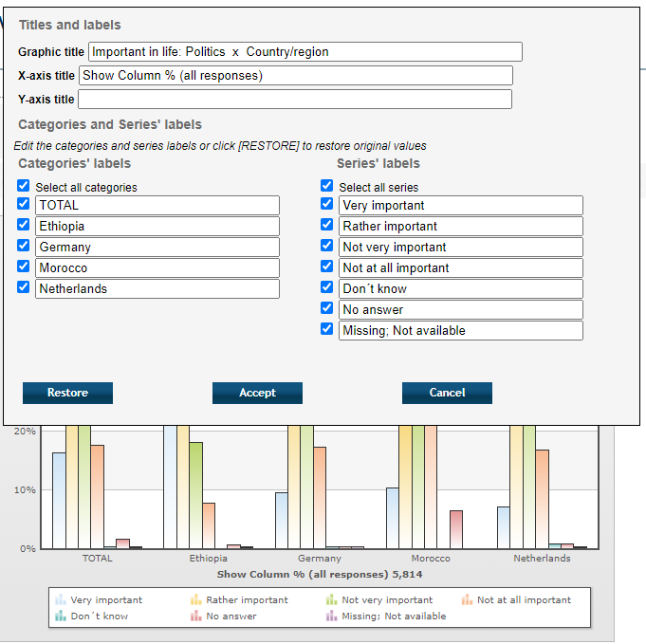
Task: Click Morocco No answer bar in chart
Action: tap(456, 529)
